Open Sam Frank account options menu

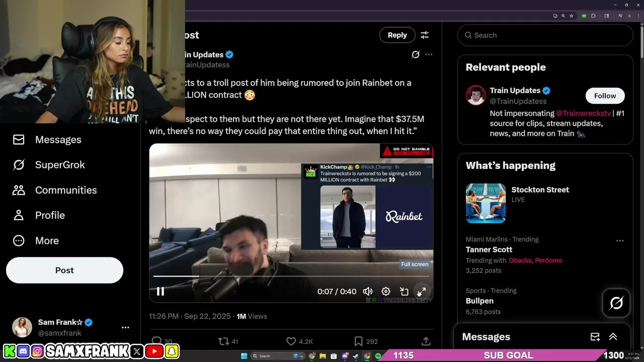(x=125, y=327)
